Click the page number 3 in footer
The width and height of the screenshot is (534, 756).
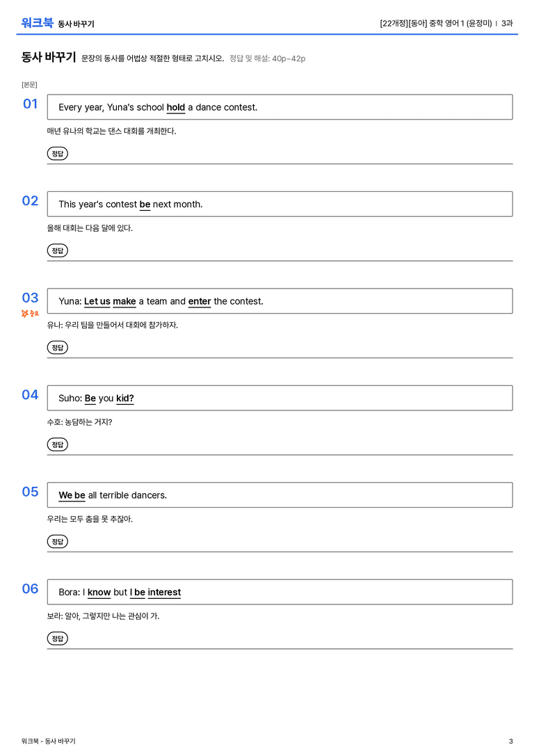point(511,741)
